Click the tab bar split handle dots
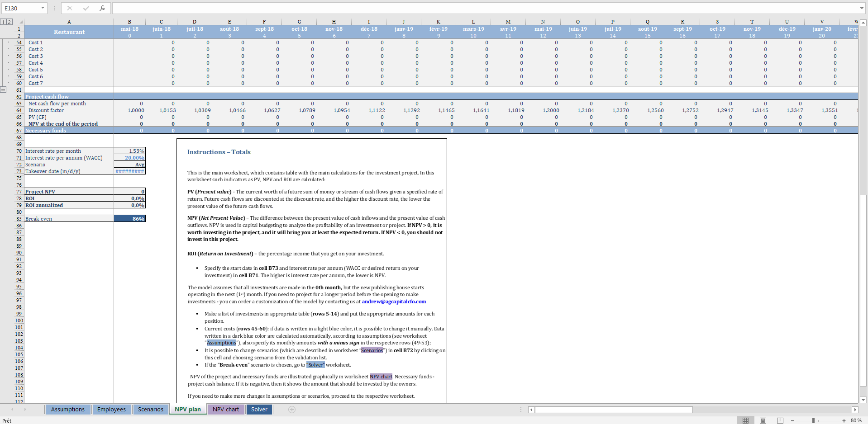Viewport: 868px width, 424px height. pyautogui.click(x=520, y=410)
